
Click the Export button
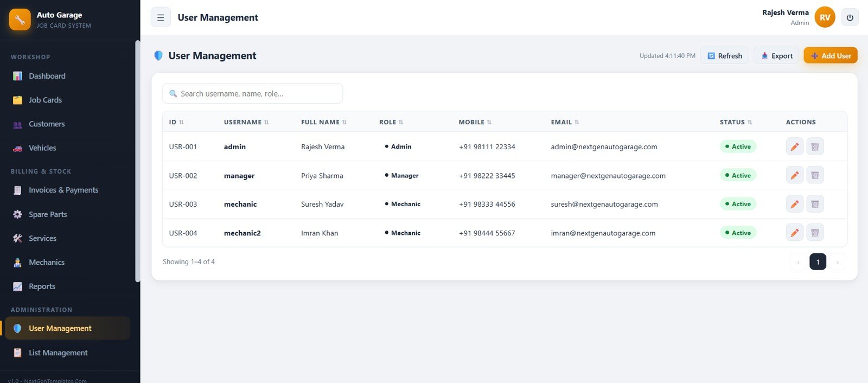pos(776,55)
